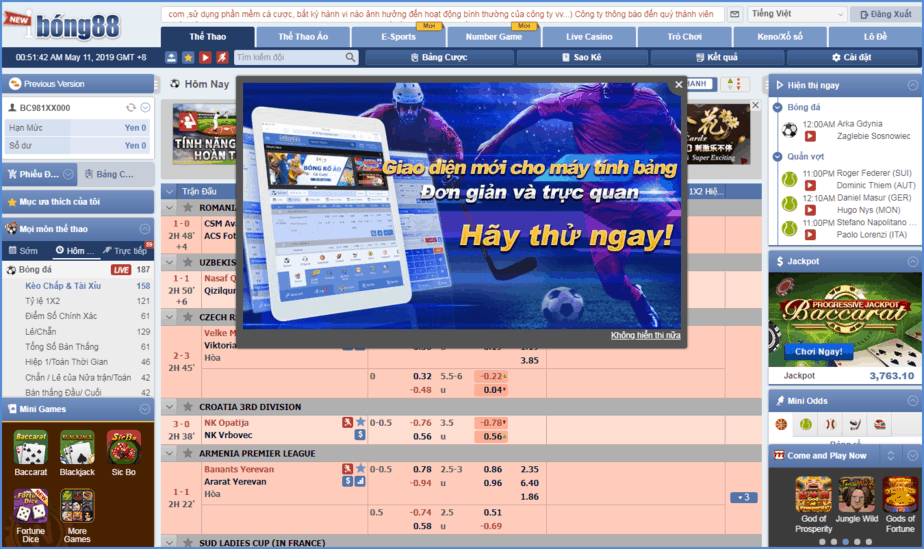
Task: Expand +3 more markets for Banants Yerevan
Action: point(744,498)
